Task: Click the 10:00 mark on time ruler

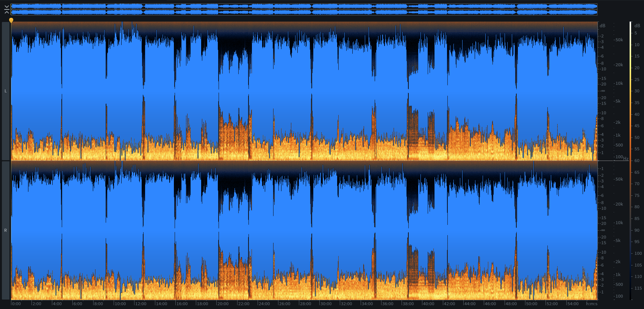Action: [x=120, y=304]
